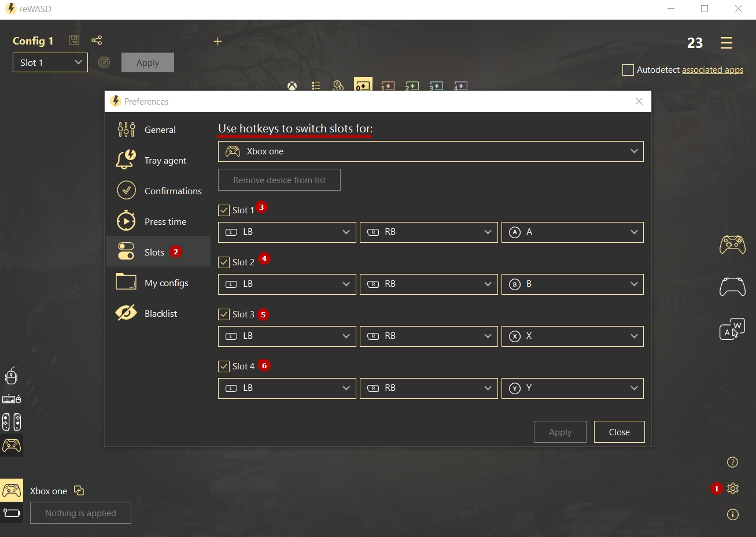Open the hamburger menu at top right
This screenshot has width=756, height=537.
point(727,43)
